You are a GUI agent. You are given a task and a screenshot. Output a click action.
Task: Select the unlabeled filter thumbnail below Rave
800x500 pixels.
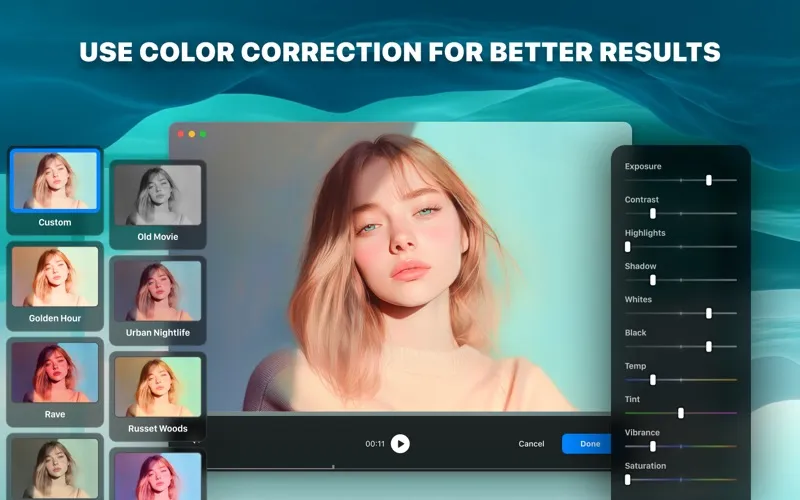(55, 467)
